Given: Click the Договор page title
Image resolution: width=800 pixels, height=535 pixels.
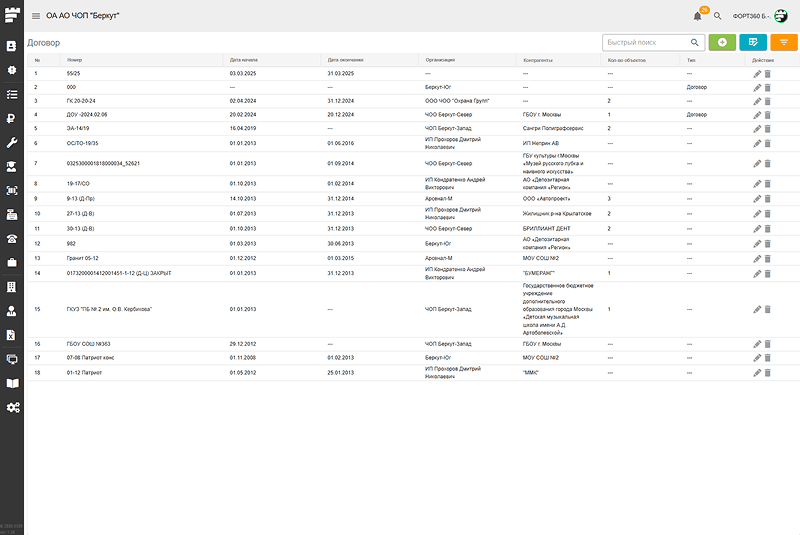Looking at the screenshot, I should 43,43.
